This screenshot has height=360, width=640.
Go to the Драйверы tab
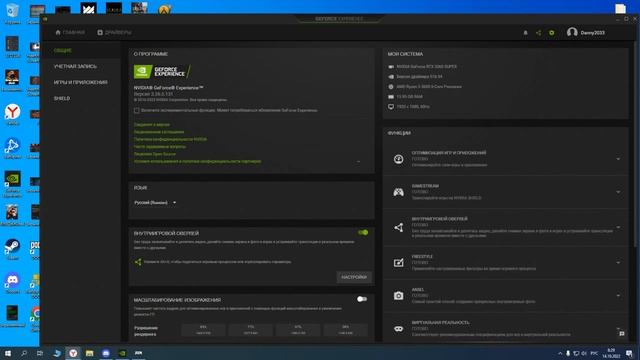114,32
